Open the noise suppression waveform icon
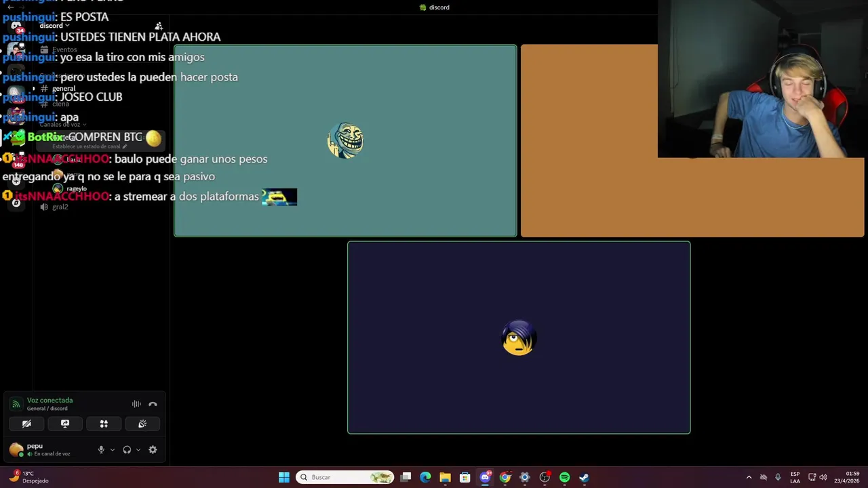 coord(136,404)
